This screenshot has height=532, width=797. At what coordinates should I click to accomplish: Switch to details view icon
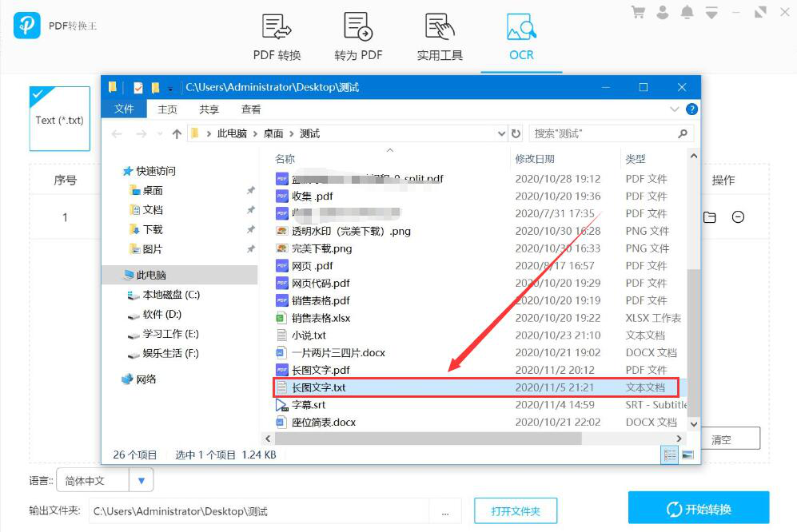coord(670,455)
